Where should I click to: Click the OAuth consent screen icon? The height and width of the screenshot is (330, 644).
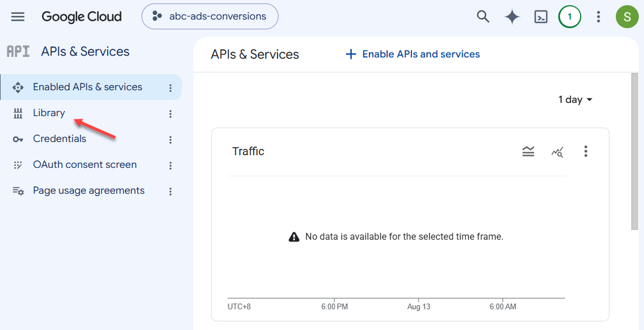pos(18,165)
